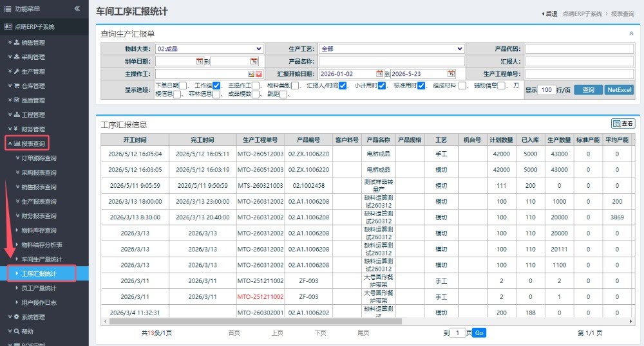Open calendar for 制单日期 start
This screenshot has height=346, width=644.
pyautogui.click(x=199, y=61)
